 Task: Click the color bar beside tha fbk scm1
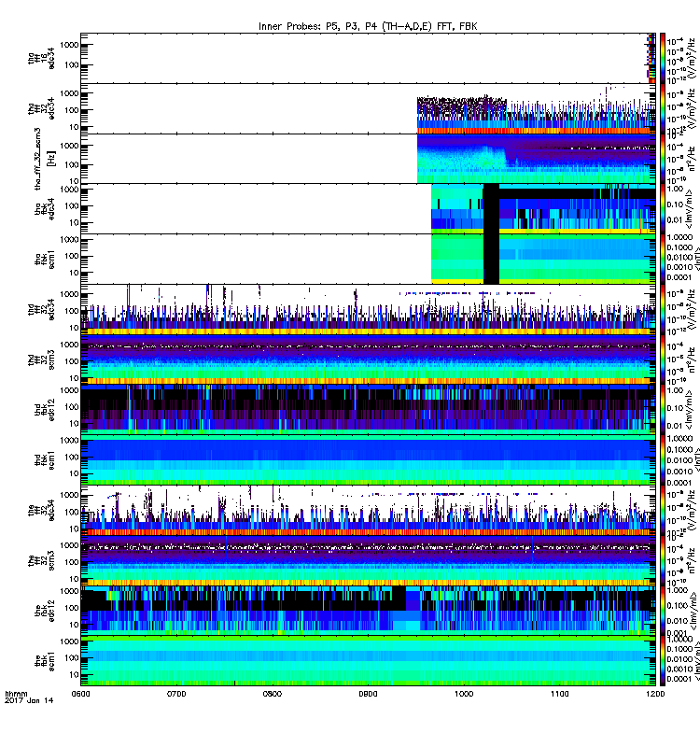tap(663, 260)
